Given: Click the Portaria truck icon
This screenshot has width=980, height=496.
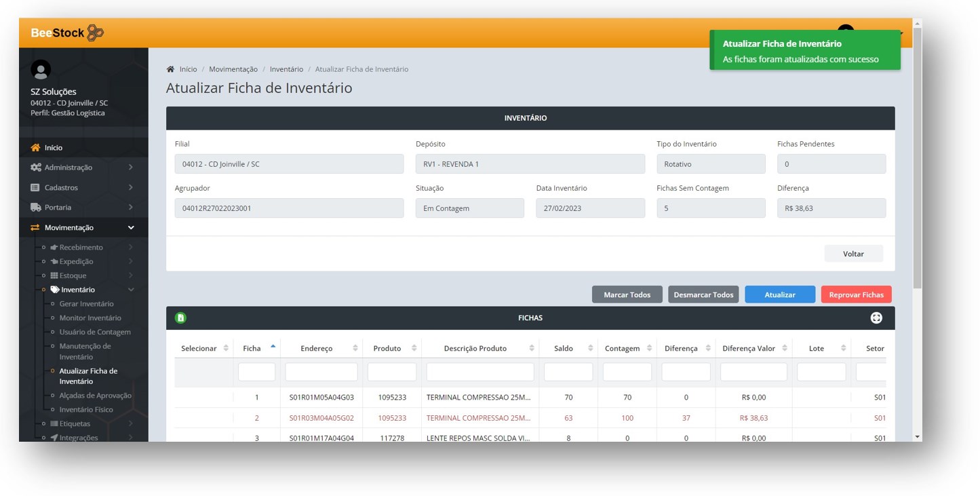Looking at the screenshot, I should click(x=35, y=208).
